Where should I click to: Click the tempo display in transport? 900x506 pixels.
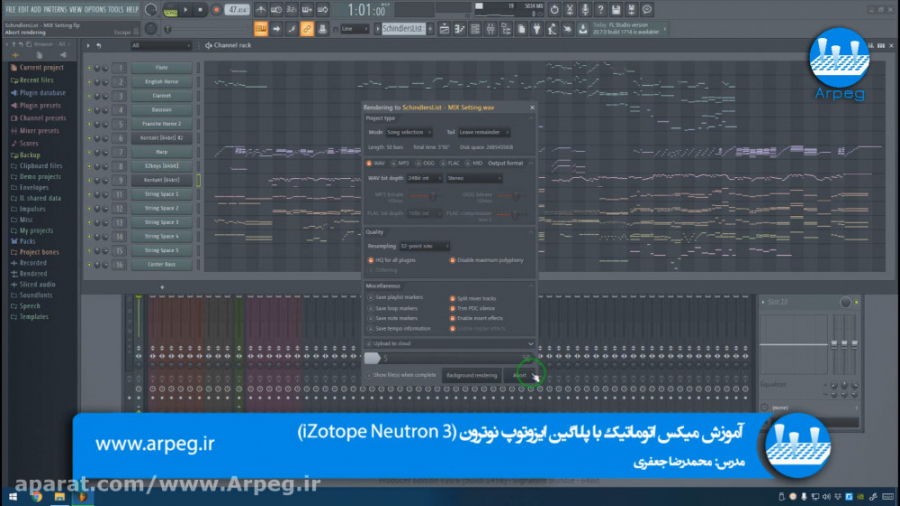[x=237, y=10]
